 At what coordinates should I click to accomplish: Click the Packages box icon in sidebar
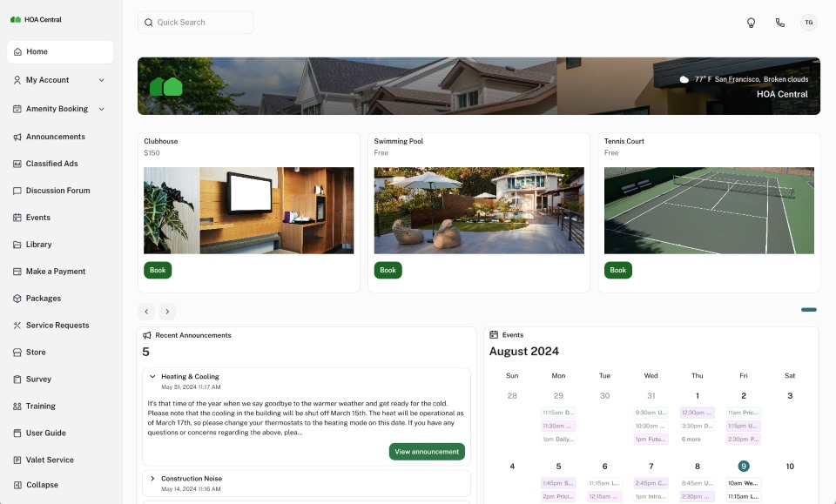(x=17, y=298)
